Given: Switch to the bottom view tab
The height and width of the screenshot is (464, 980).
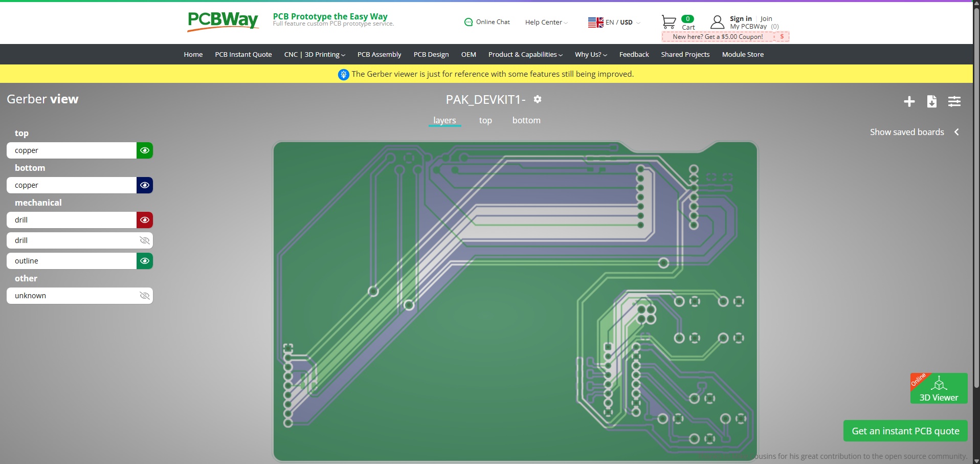Looking at the screenshot, I should [526, 121].
